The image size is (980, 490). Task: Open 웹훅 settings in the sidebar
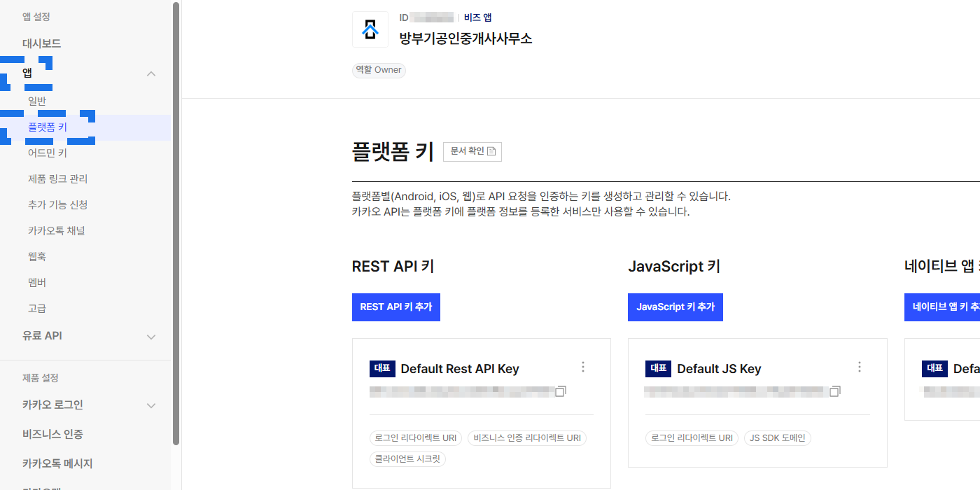pos(37,257)
